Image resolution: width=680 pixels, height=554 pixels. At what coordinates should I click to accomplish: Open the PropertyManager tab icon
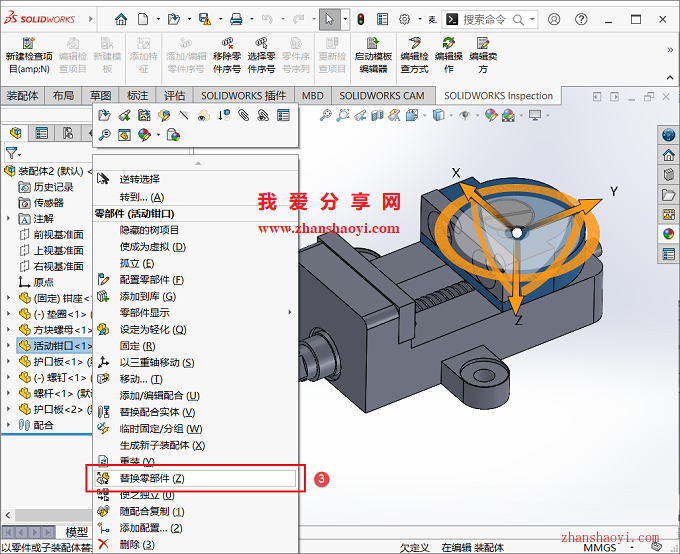(42, 133)
